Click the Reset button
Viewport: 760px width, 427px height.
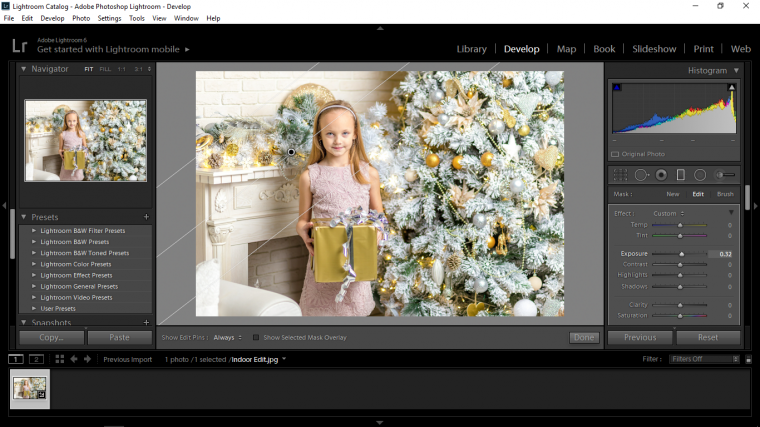pos(708,337)
